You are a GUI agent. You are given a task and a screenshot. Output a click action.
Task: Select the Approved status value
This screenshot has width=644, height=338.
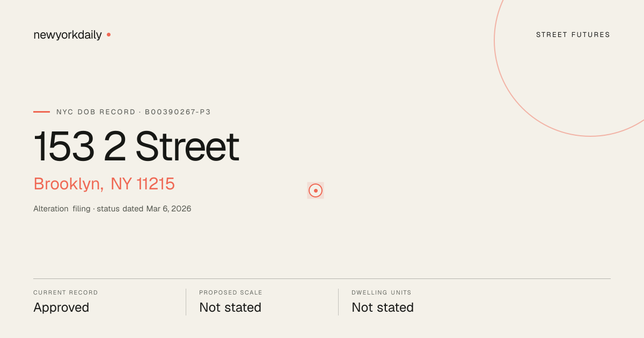pos(61,307)
